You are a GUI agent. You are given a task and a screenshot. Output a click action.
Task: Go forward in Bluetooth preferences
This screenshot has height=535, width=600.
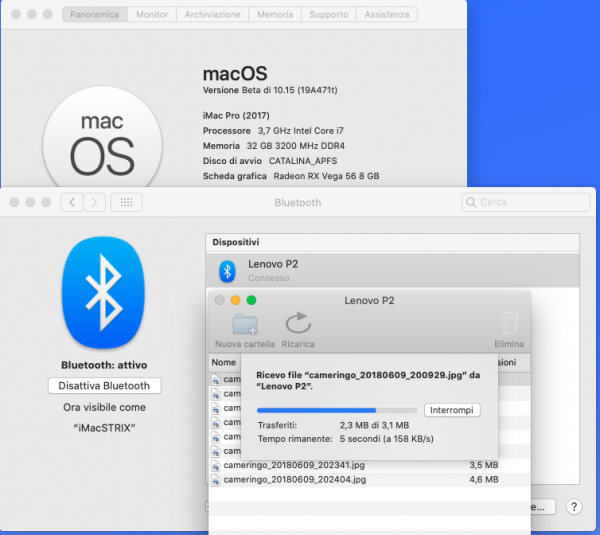click(x=95, y=202)
